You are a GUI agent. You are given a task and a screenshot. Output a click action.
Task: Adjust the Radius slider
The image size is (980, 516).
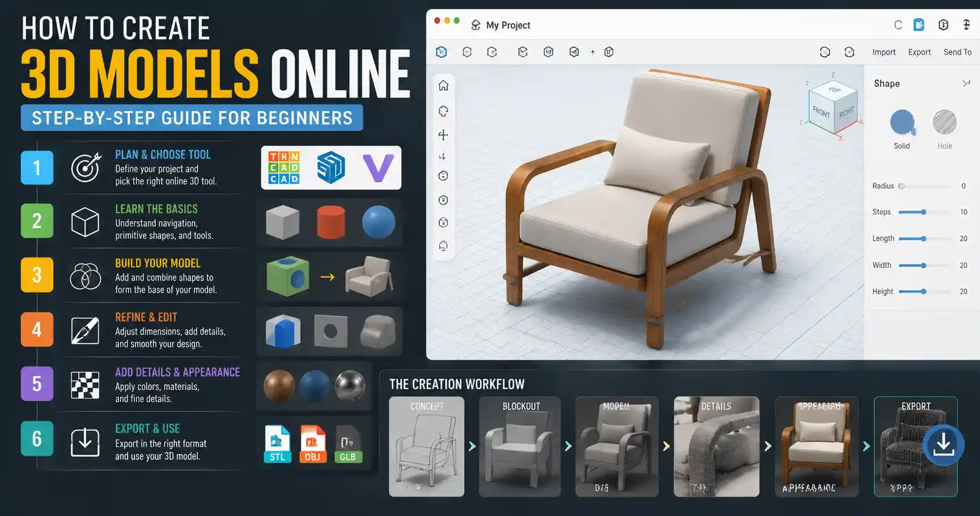coord(924,186)
